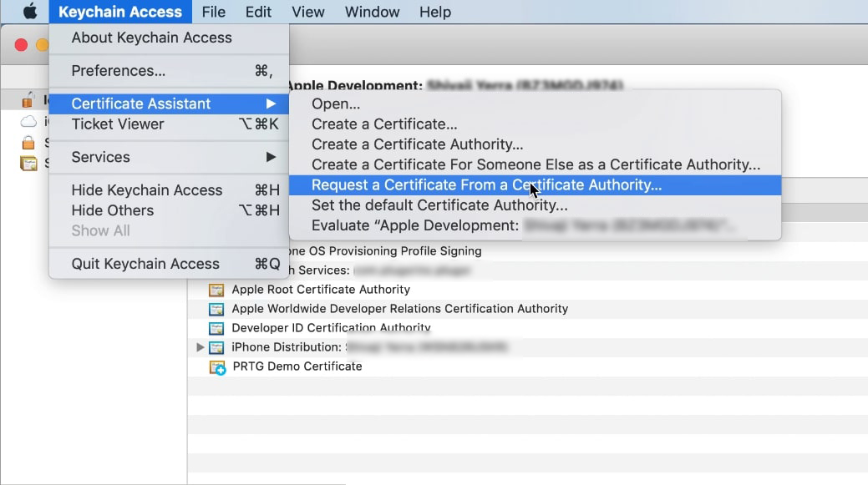Choose Hide Keychain Access
868x485 pixels.
click(x=169, y=190)
